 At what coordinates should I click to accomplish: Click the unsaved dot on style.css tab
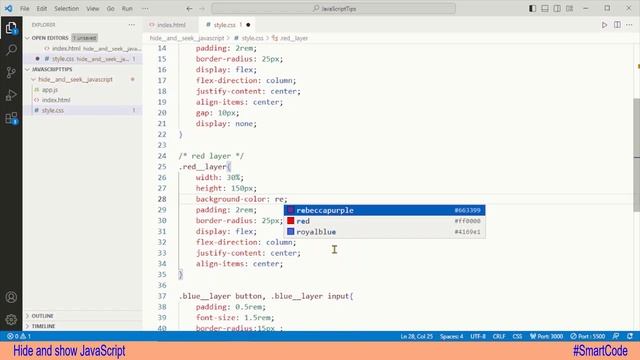(x=248, y=25)
